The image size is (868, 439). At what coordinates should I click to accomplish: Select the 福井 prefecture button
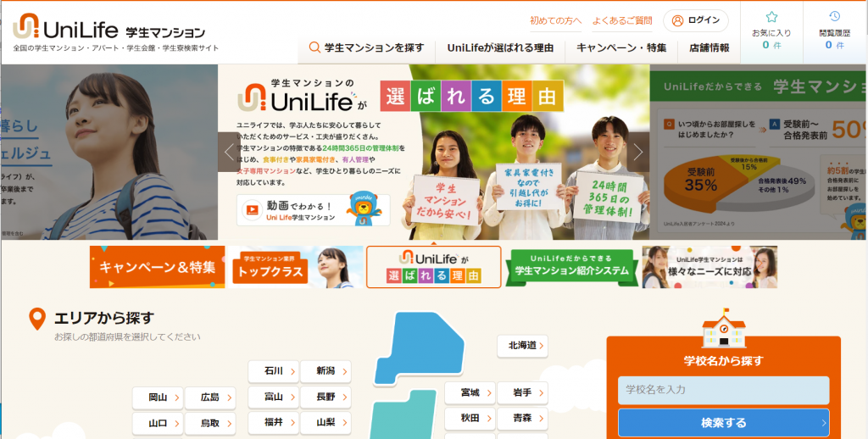(x=274, y=422)
